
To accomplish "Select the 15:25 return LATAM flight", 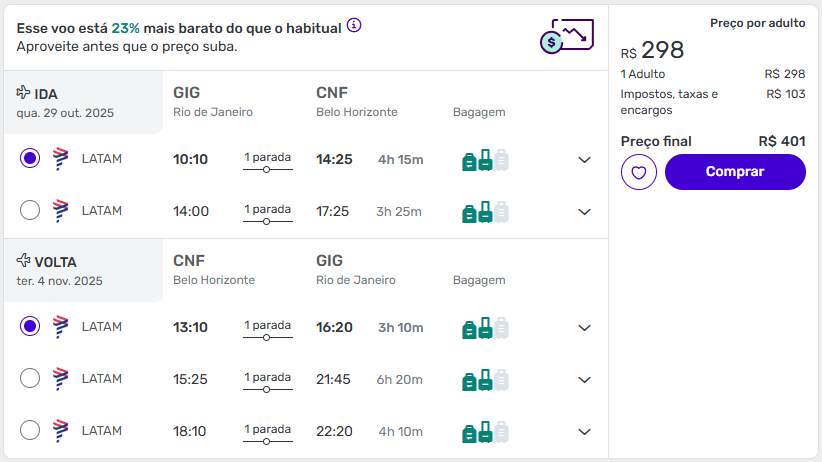I will [x=30, y=378].
